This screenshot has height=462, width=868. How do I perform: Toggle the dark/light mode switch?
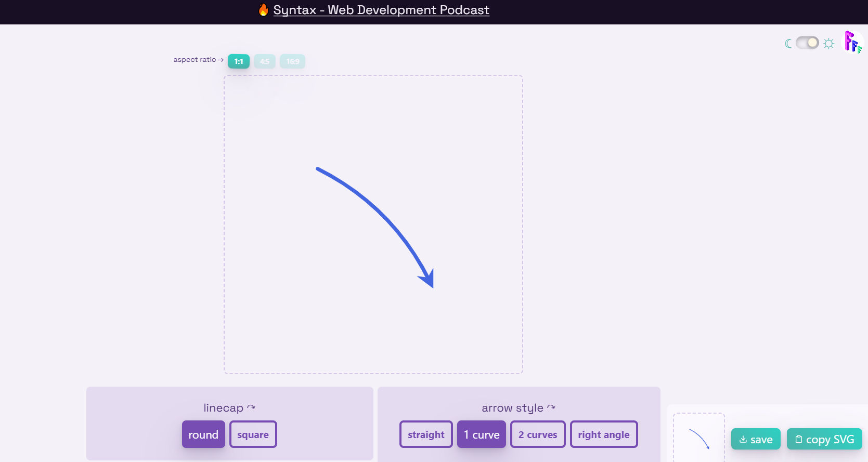[807, 43]
